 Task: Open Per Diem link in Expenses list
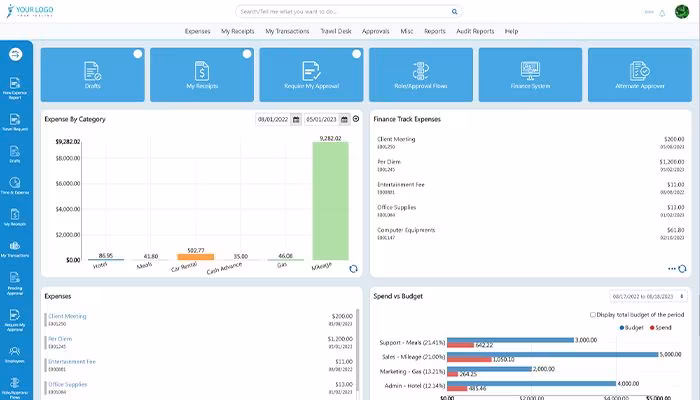click(x=60, y=339)
